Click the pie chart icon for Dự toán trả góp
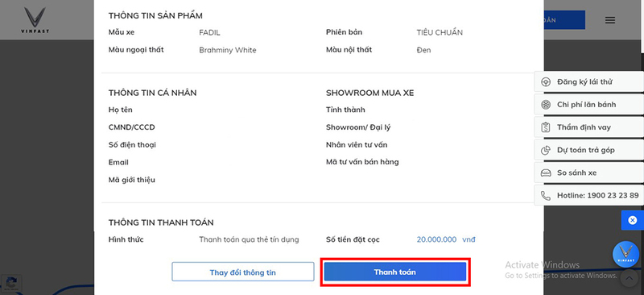The image size is (644, 295). pos(546,150)
